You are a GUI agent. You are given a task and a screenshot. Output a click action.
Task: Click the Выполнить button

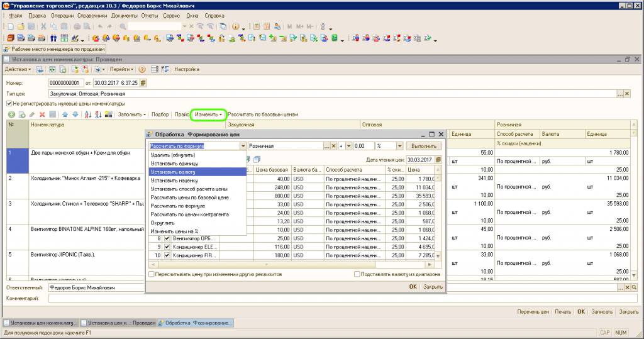coord(424,146)
